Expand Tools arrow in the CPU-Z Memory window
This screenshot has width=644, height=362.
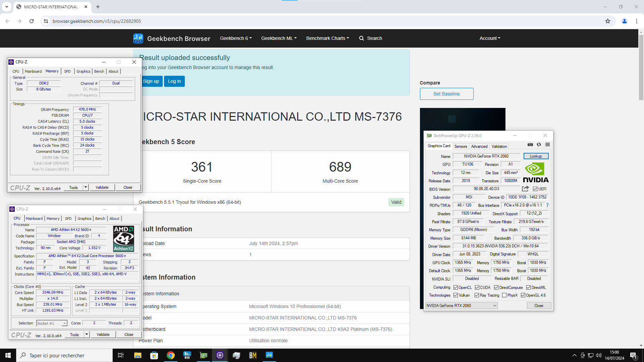pos(86,187)
